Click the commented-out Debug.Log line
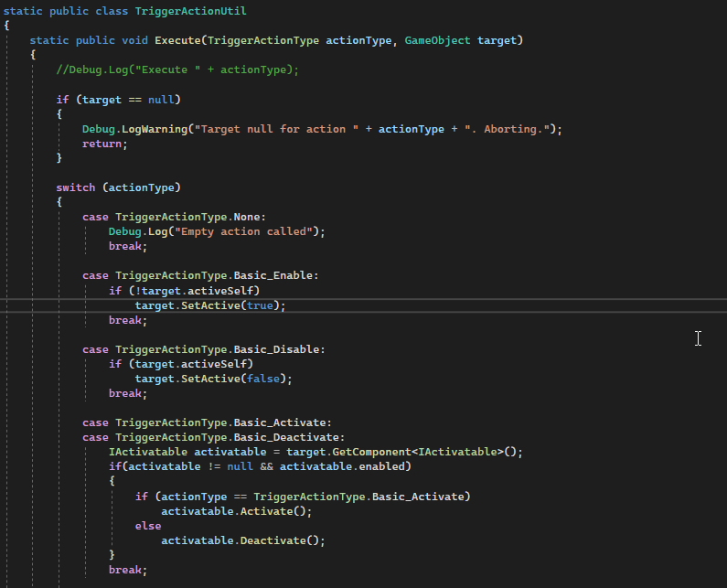 (x=177, y=69)
